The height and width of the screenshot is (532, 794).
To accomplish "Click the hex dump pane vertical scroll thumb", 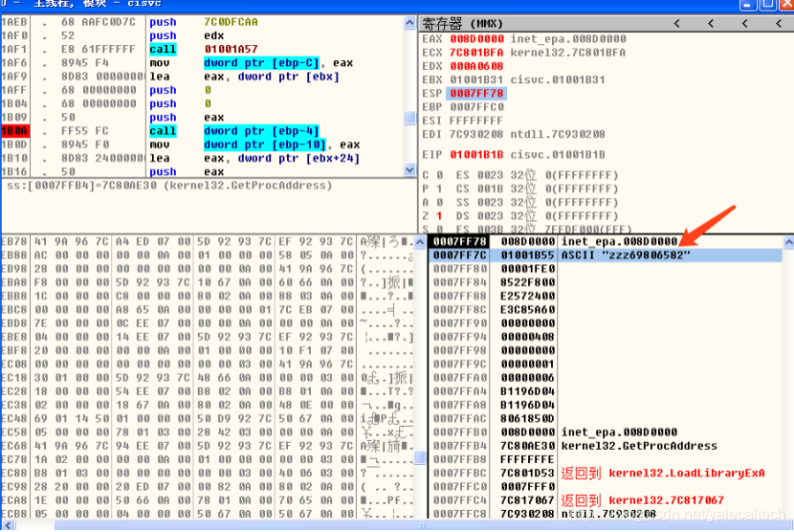I will (x=420, y=458).
